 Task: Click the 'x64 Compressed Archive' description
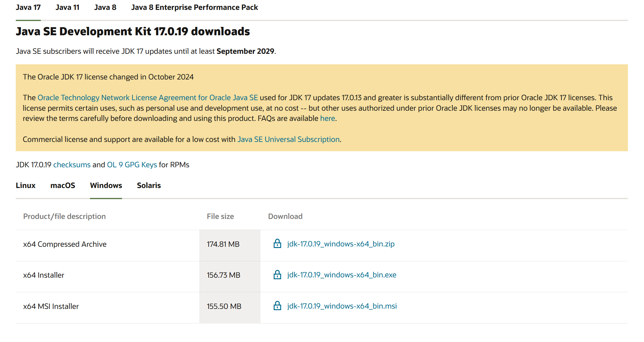coord(65,244)
